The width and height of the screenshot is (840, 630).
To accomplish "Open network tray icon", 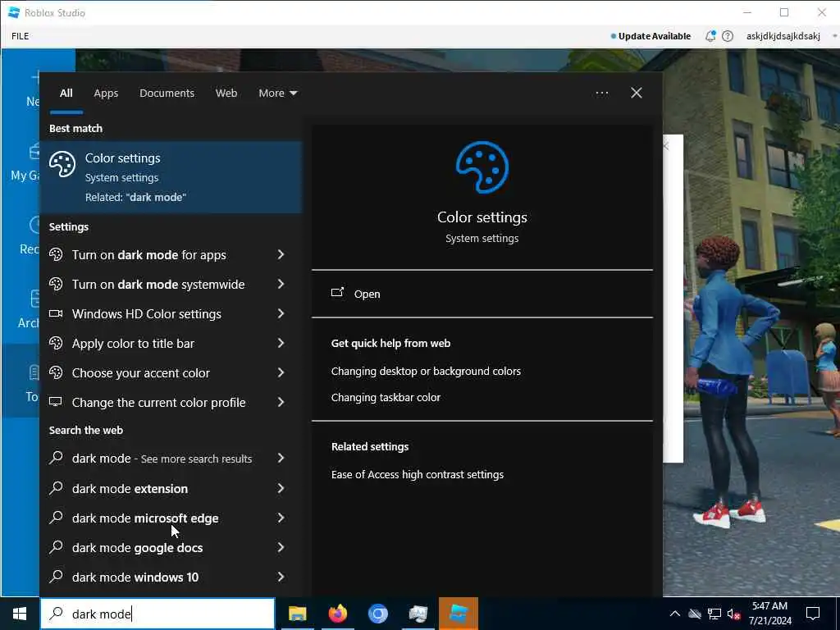I will coord(714,614).
